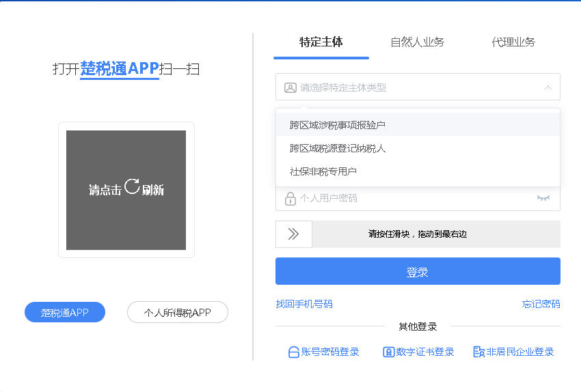581x392 pixels.
Task: Click the blue 登录 button
Action: [x=418, y=271]
